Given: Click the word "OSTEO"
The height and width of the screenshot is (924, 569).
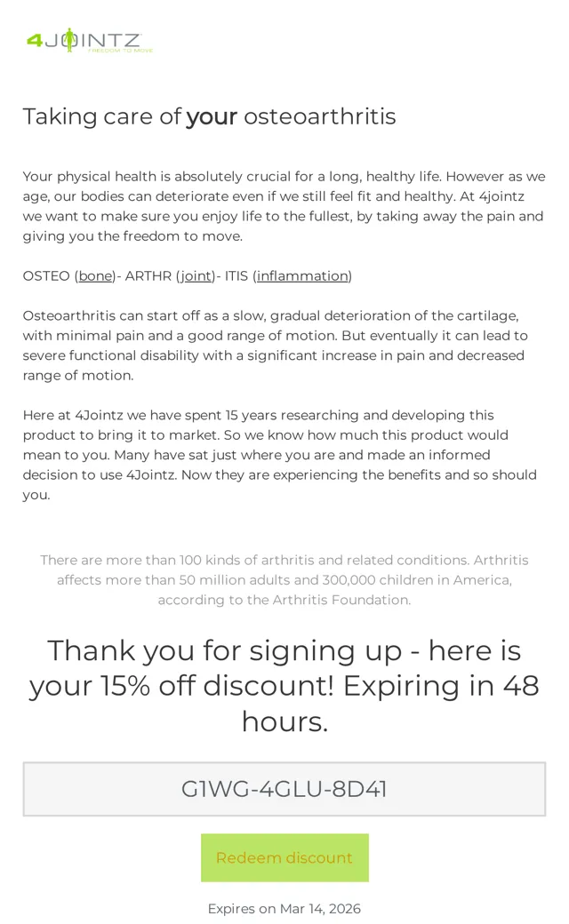Looking at the screenshot, I should point(46,275).
